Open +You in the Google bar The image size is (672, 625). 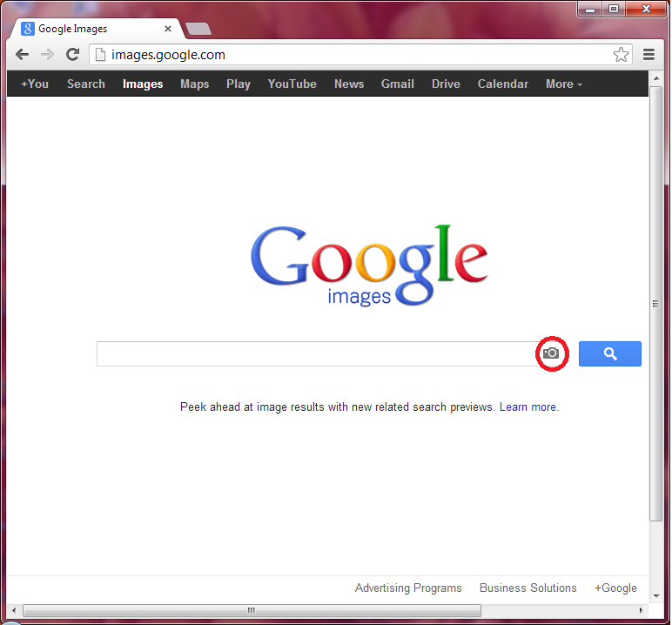click(35, 84)
